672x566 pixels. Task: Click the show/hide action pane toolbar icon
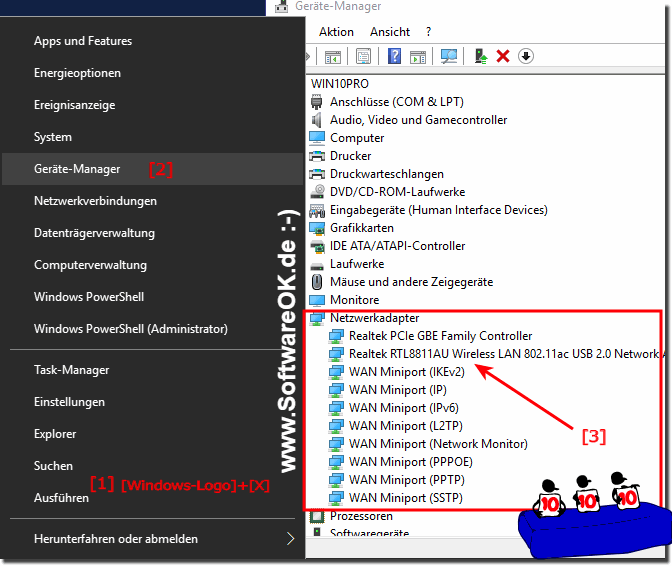418,57
